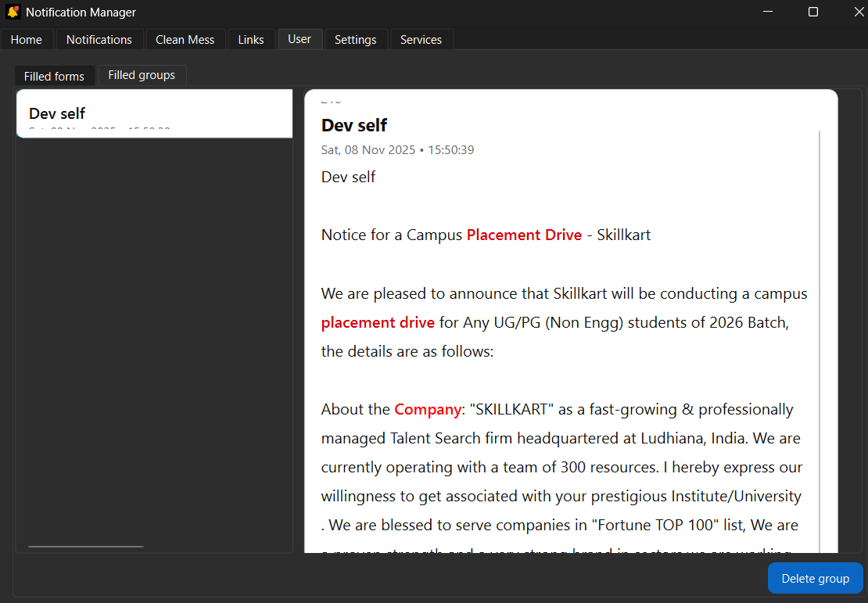Open the Clean Mess tab

click(x=185, y=40)
